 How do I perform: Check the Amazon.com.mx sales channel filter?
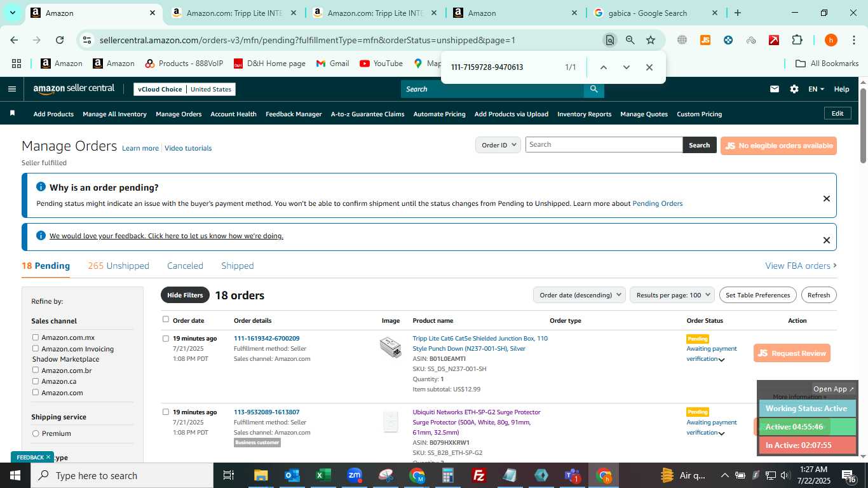click(x=36, y=337)
